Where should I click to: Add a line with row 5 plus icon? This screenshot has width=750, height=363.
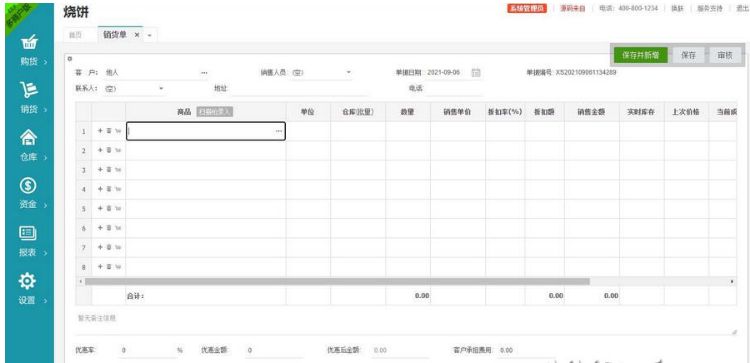pyautogui.click(x=100, y=209)
